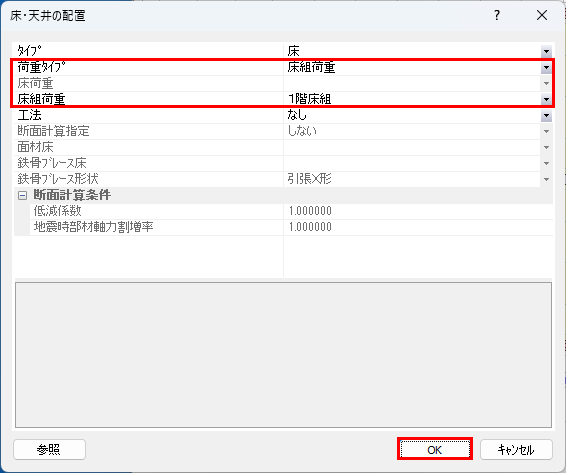Collapse the 断面計算条件 section

[22, 195]
